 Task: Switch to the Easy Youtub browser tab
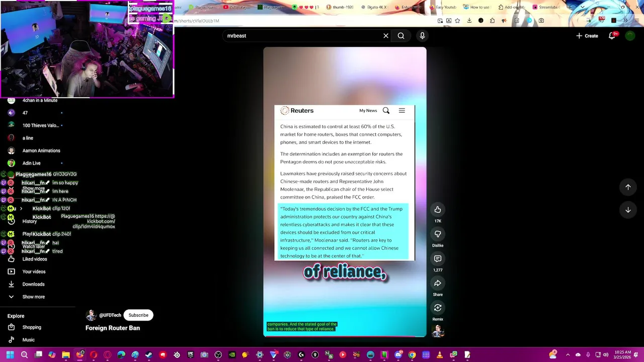tap(442, 7)
